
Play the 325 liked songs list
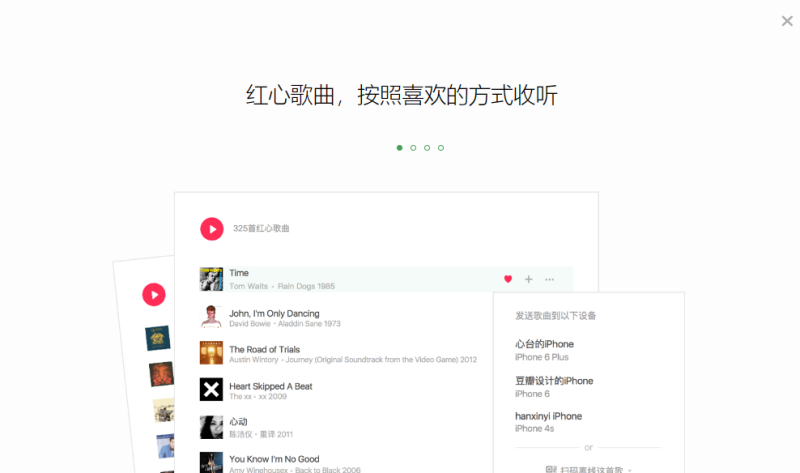212,229
